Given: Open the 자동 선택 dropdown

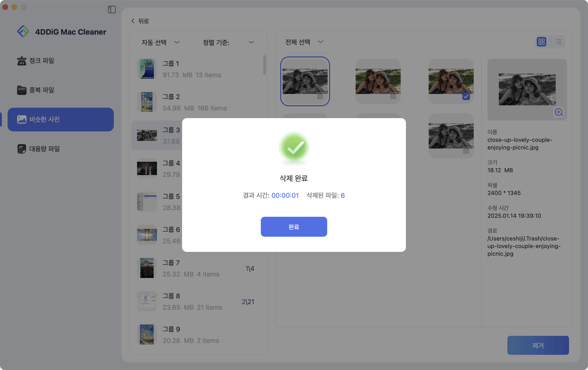Looking at the screenshot, I should pyautogui.click(x=160, y=42).
